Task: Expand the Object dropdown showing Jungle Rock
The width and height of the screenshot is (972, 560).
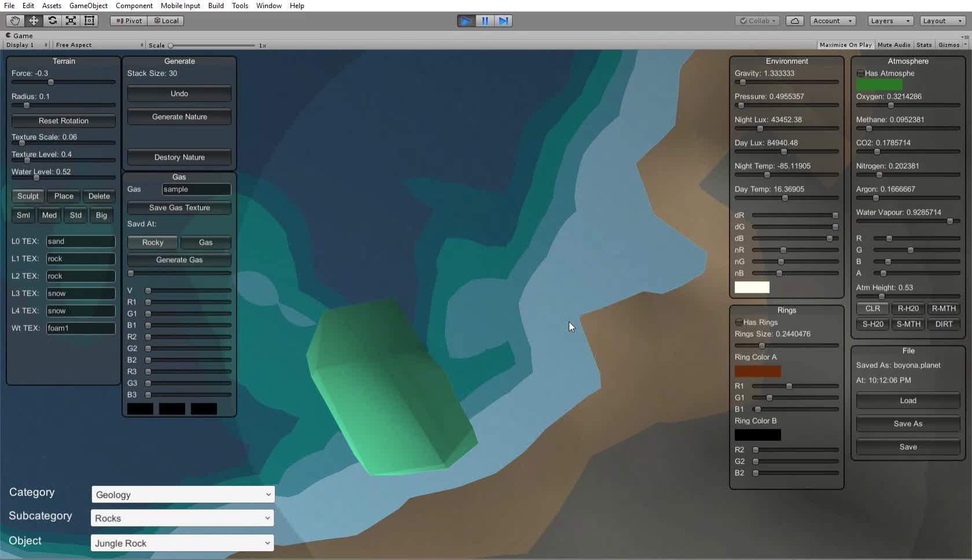Action: tap(182, 543)
